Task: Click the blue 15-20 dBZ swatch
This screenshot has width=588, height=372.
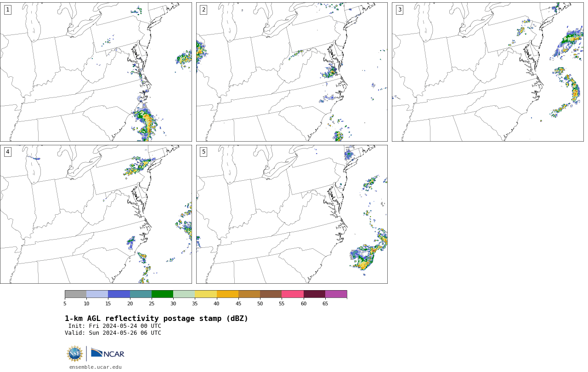Action: pyautogui.click(x=119, y=294)
